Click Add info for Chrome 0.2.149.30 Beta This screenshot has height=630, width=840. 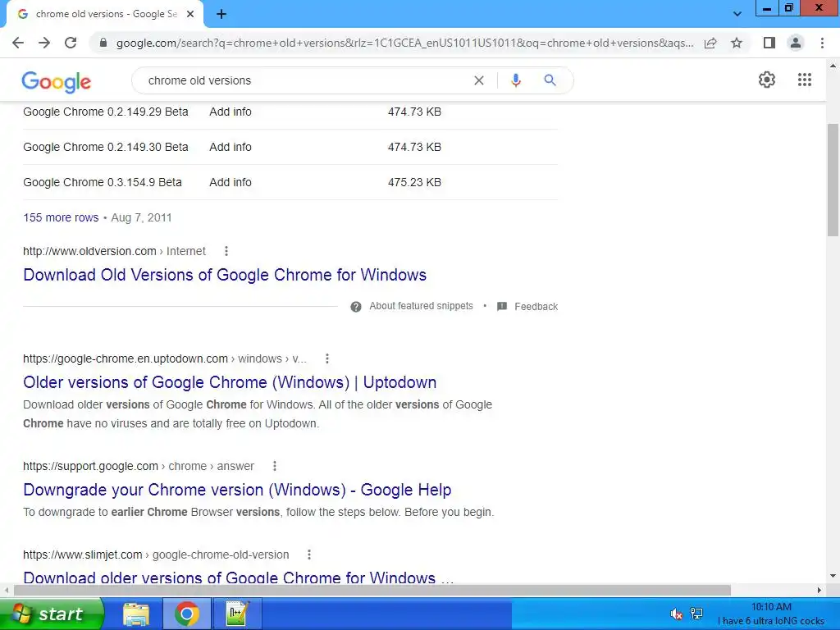231,147
